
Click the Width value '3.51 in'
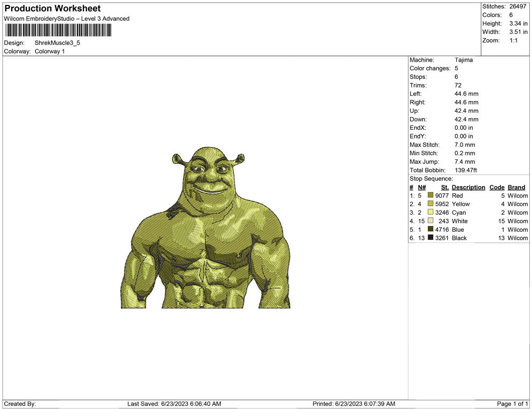tap(519, 32)
